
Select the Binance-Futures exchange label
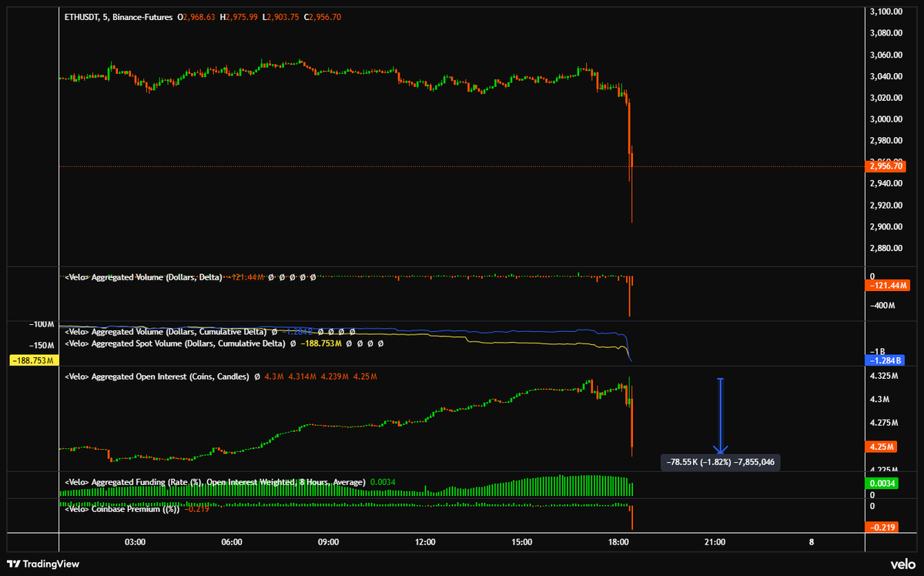coord(141,17)
